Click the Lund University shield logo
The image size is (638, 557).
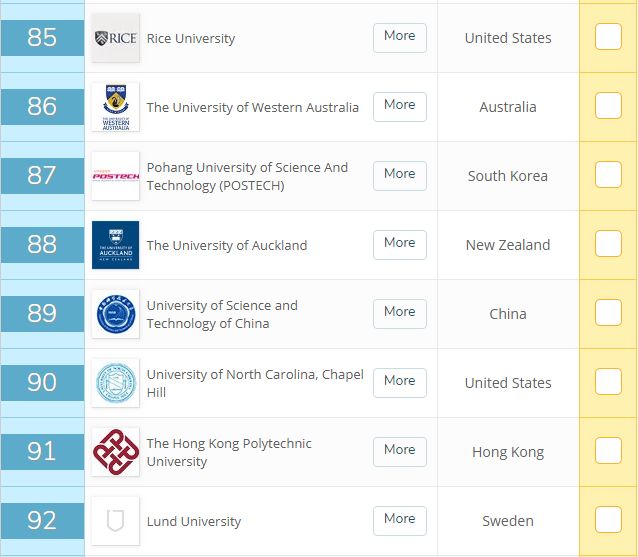tap(115, 521)
